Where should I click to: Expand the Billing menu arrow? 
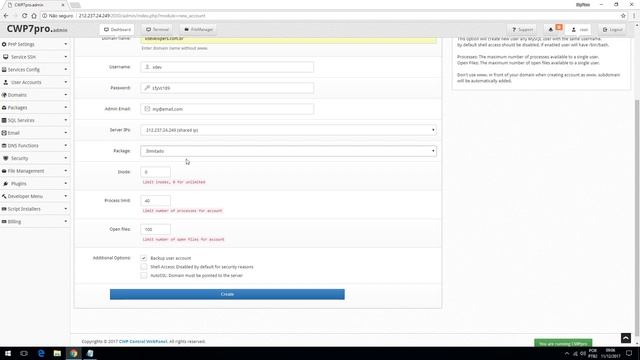pyautogui.click(x=66, y=222)
